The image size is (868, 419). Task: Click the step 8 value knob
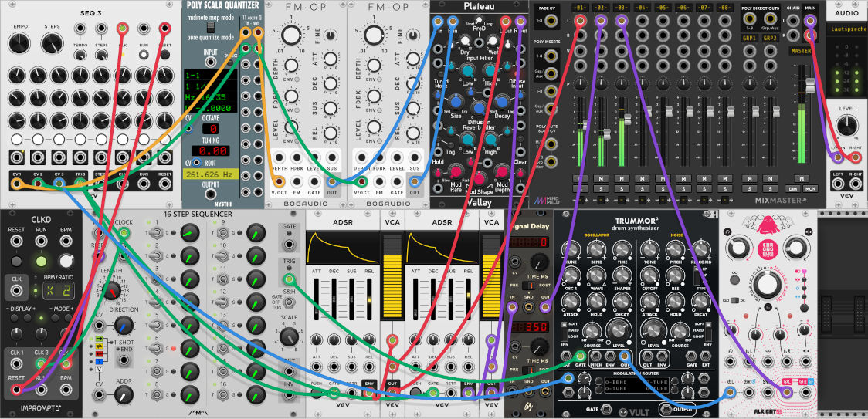pyautogui.click(x=189, y=394)
